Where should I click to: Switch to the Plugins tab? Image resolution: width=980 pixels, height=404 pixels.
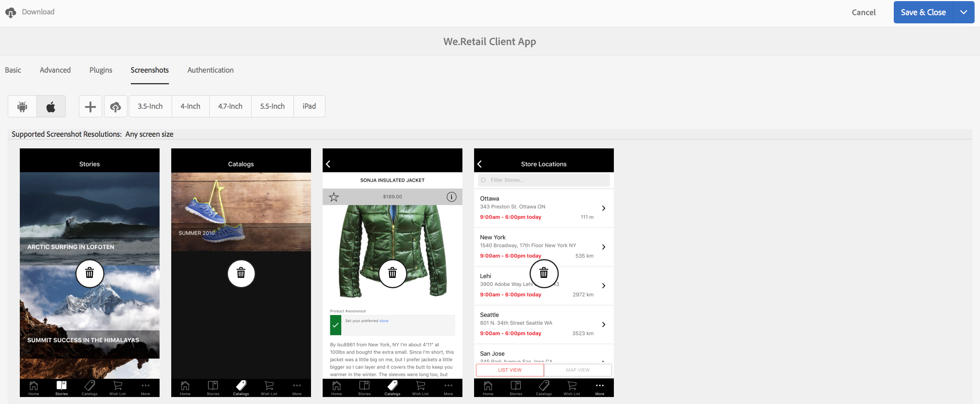click(101, 70)
